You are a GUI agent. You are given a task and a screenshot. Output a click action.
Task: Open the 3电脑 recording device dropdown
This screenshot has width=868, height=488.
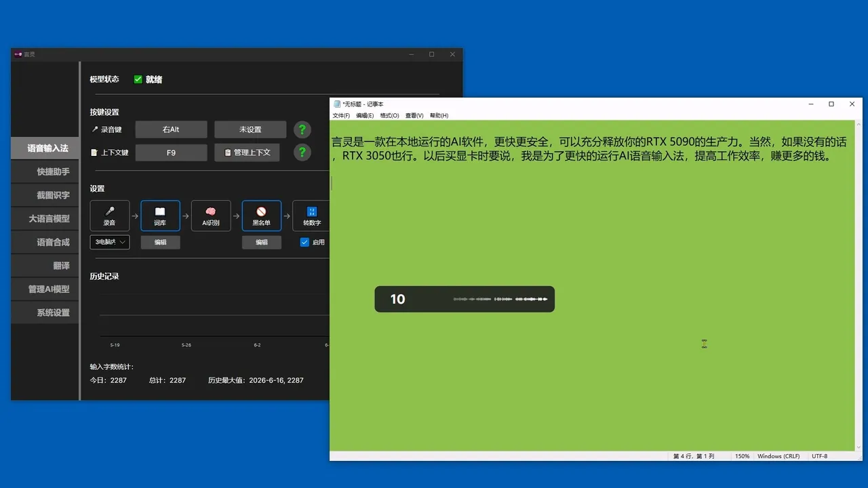(x=110, y=242)
